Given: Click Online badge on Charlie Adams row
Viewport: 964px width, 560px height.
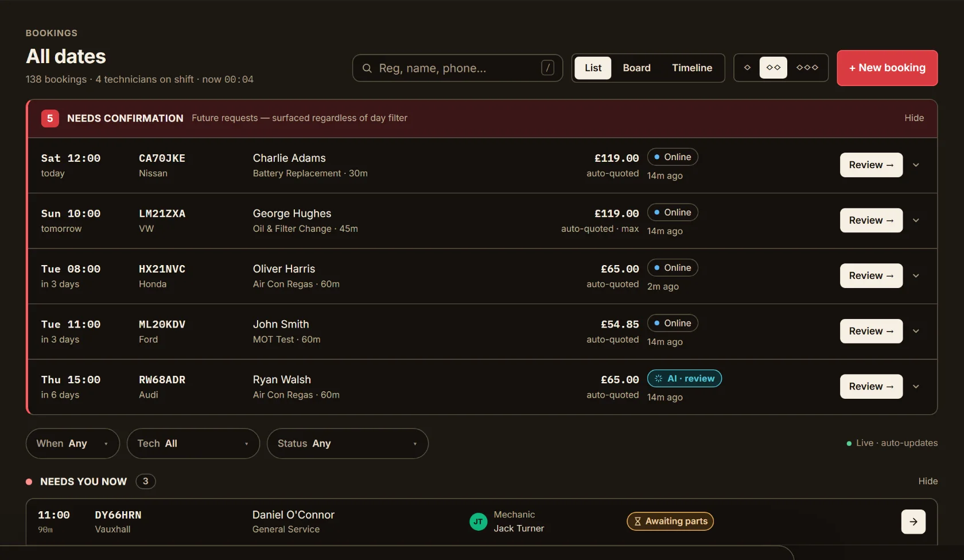Looking at the screenshot, I should pyautogui.click(x=673, y=157).
